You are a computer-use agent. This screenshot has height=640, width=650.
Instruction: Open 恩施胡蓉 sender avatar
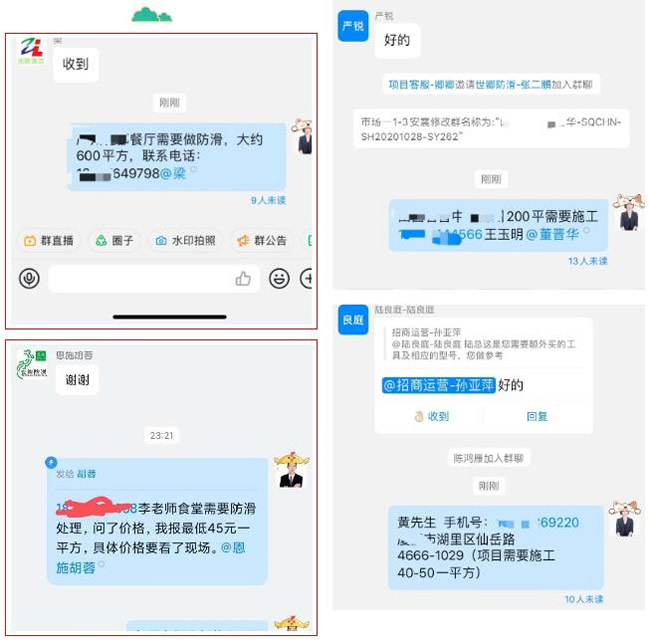[32, 364]
